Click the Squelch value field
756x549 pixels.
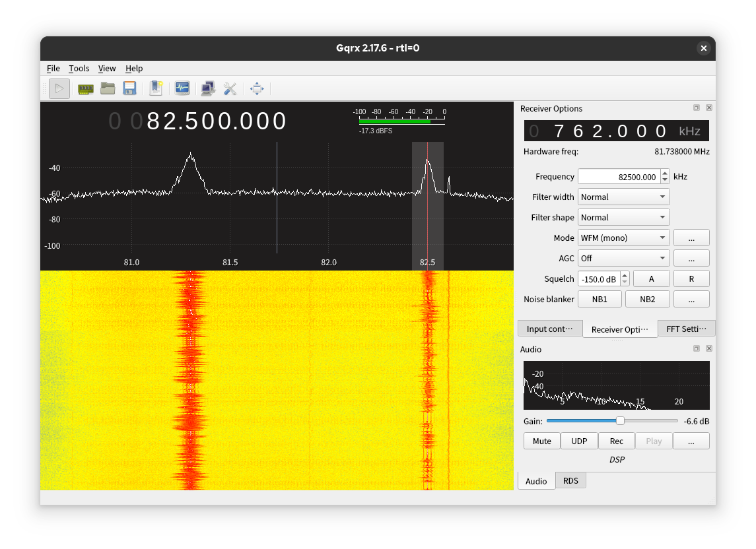pyautogui.click(x=600, y=279)
